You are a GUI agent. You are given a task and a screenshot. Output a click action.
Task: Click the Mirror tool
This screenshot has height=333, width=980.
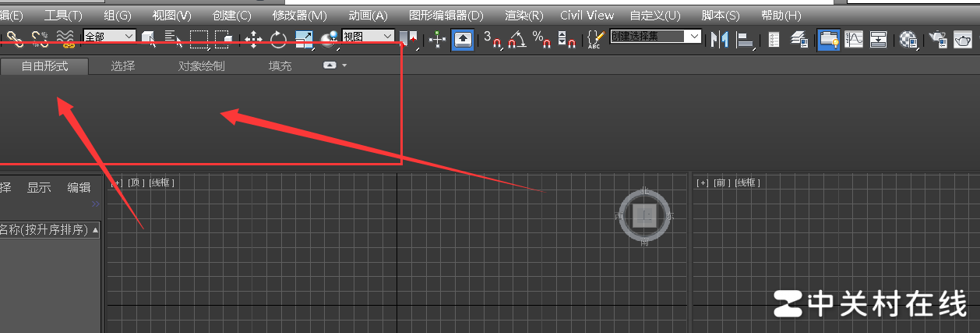(x=719, y=38)
